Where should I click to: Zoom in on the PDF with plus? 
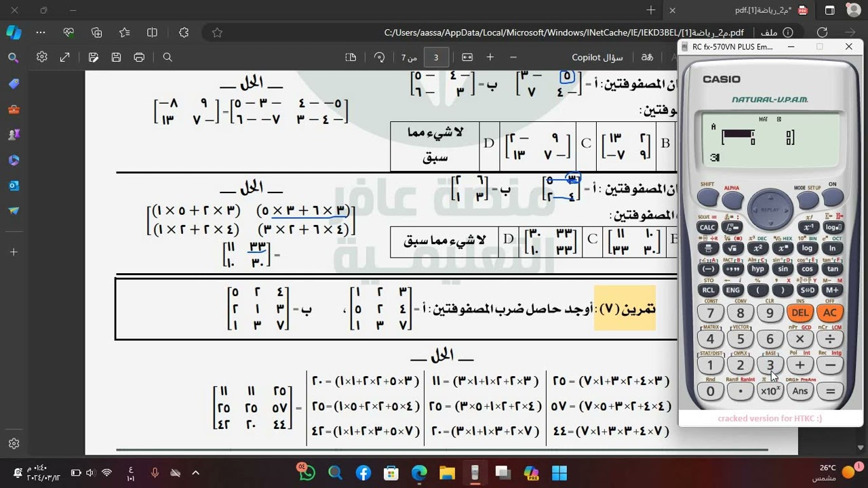tap(490, 58)
